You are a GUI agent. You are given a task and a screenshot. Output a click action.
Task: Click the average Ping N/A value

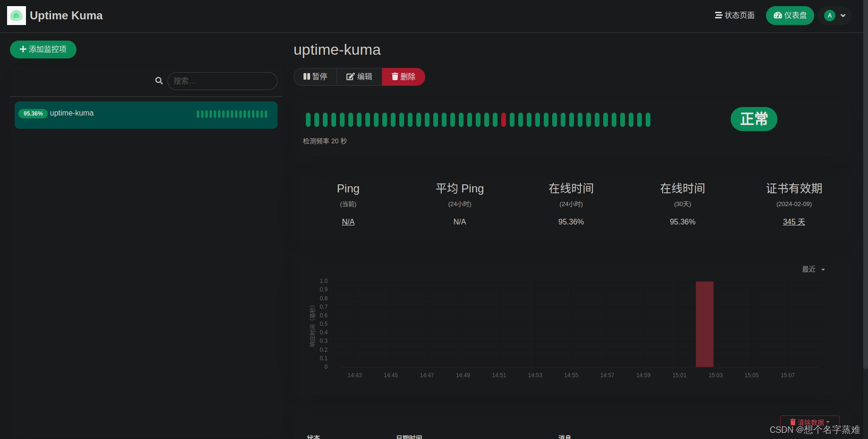(460, 222)
